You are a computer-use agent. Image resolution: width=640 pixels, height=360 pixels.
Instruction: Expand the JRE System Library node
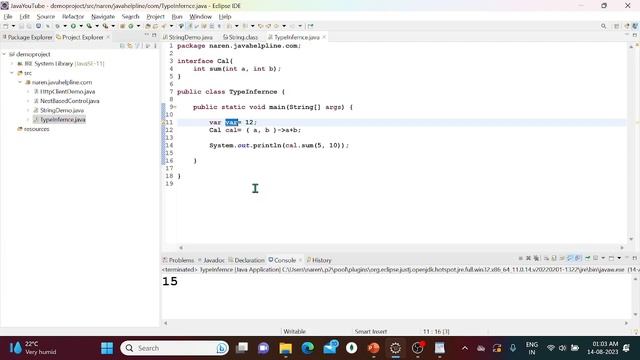(x=12, y=64)
